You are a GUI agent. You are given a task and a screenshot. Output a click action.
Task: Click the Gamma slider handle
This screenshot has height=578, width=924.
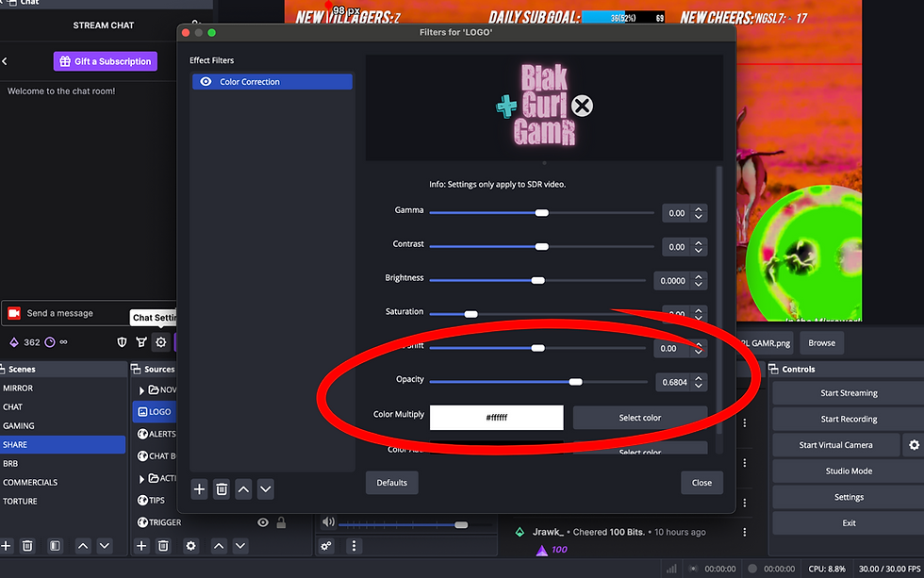pyautogui.click(x=541, y=213)
